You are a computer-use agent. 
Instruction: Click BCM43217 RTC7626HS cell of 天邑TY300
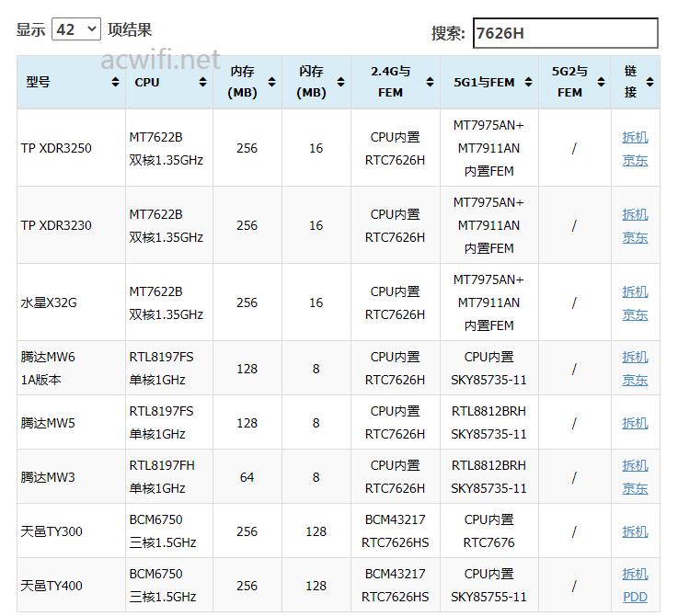396,530
